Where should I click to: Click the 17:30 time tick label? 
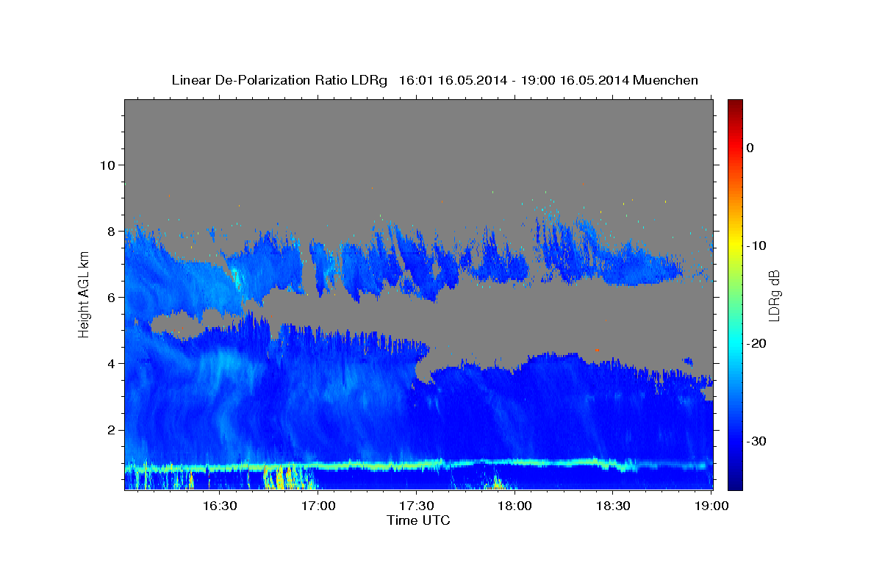(417, 506)
